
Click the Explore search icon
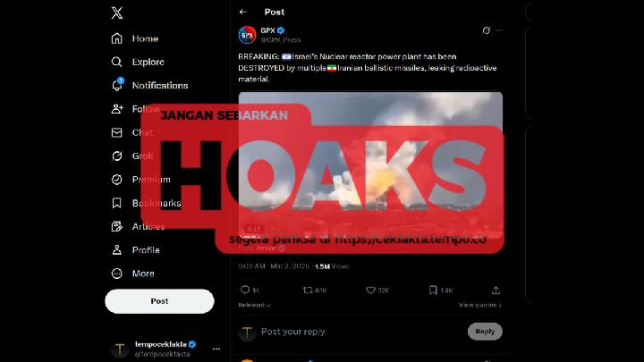point(116,62)
